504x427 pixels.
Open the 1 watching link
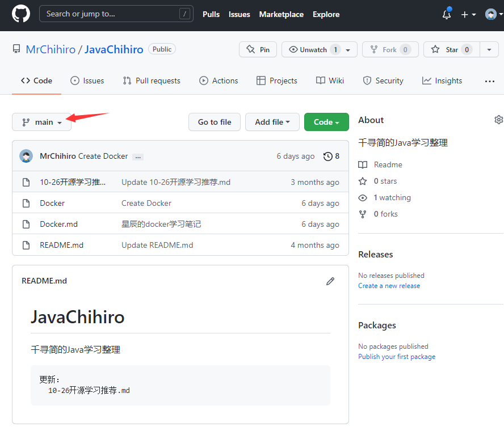pyautogui.click(x=384, y=197)
